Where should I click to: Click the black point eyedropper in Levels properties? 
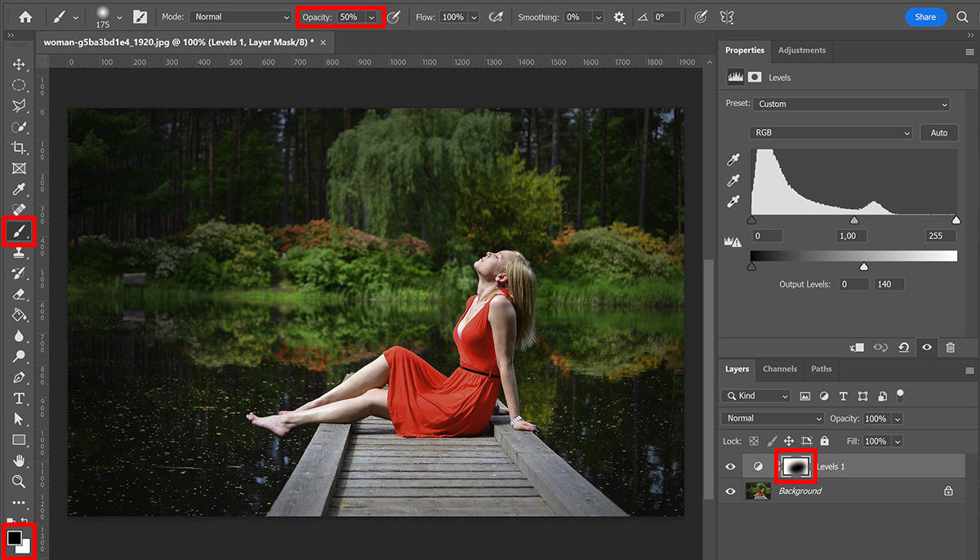point(733,159)
